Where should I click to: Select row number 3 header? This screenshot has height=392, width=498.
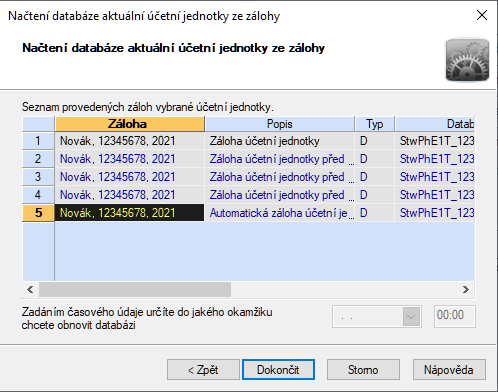pos(38,177)
